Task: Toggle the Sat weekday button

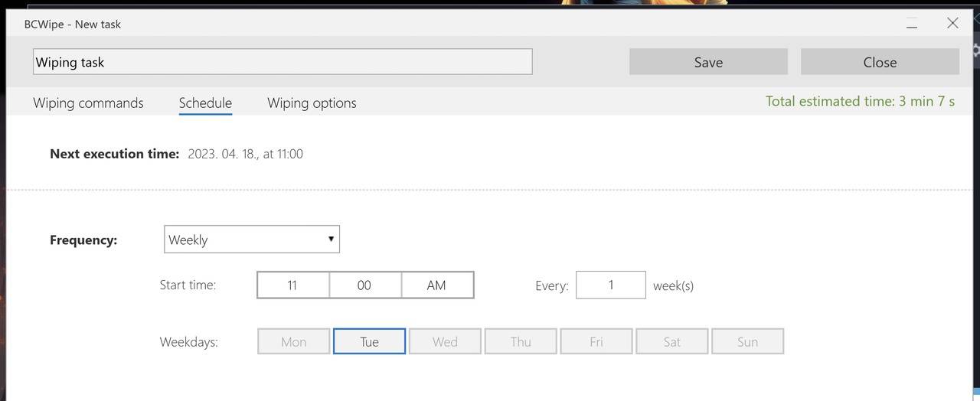Action: tap(671, 341)
